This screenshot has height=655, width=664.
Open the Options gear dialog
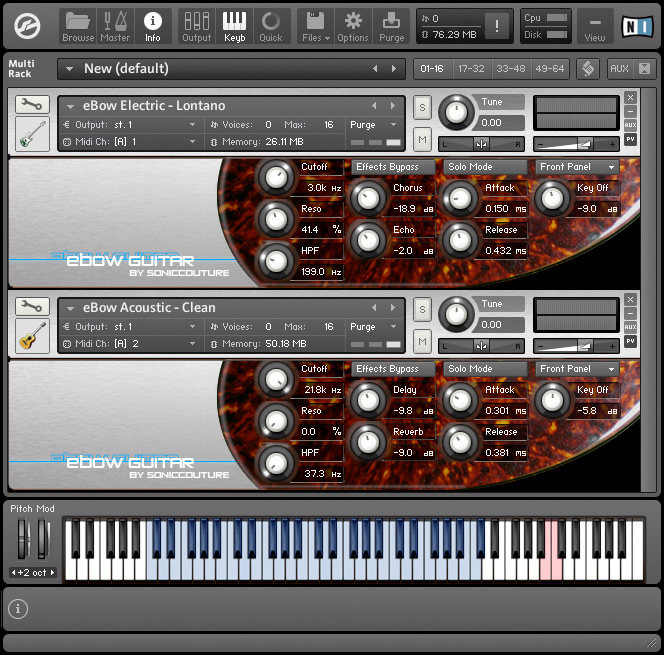click(353, 26)
